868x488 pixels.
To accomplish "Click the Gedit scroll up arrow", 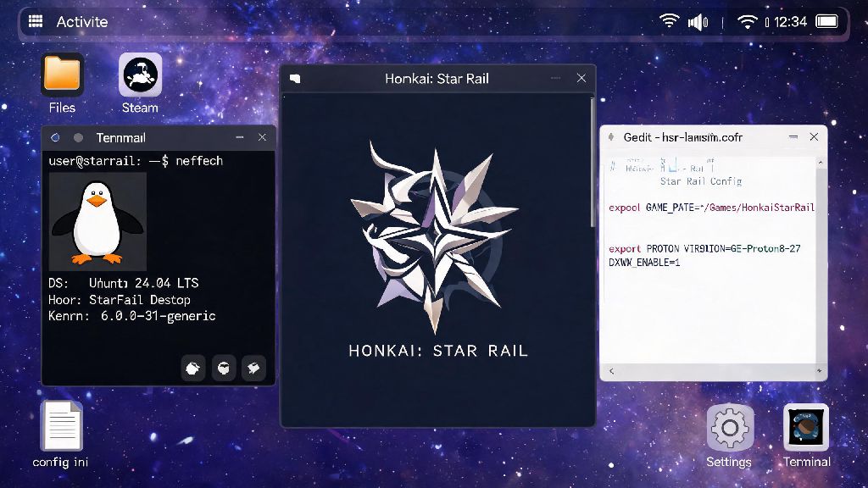I will click(x=821, y=162).
